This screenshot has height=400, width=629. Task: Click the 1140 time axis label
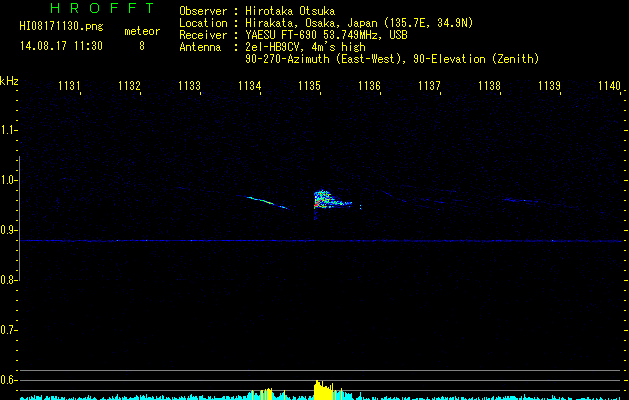point(609,85)
